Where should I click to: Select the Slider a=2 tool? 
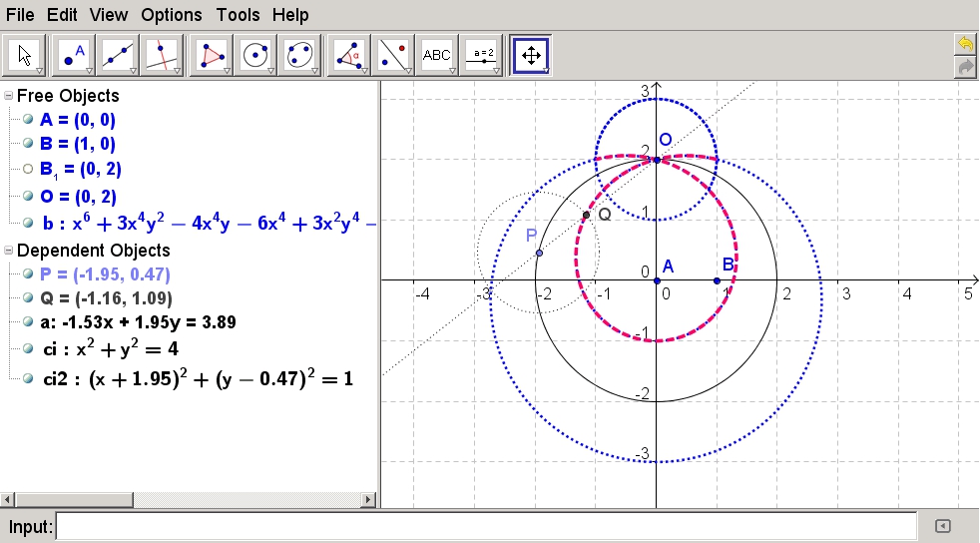[484, 56]
